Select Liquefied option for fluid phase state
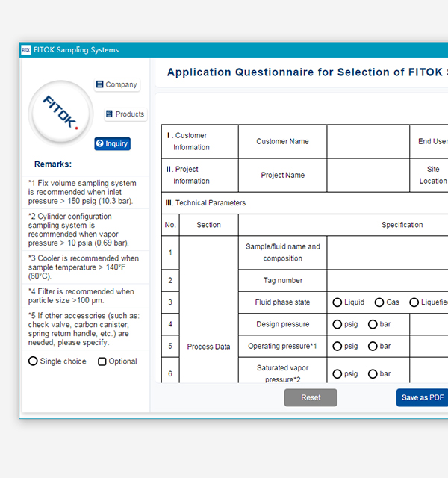The width and height of the screenshot is (448, 478). (414, 302)
